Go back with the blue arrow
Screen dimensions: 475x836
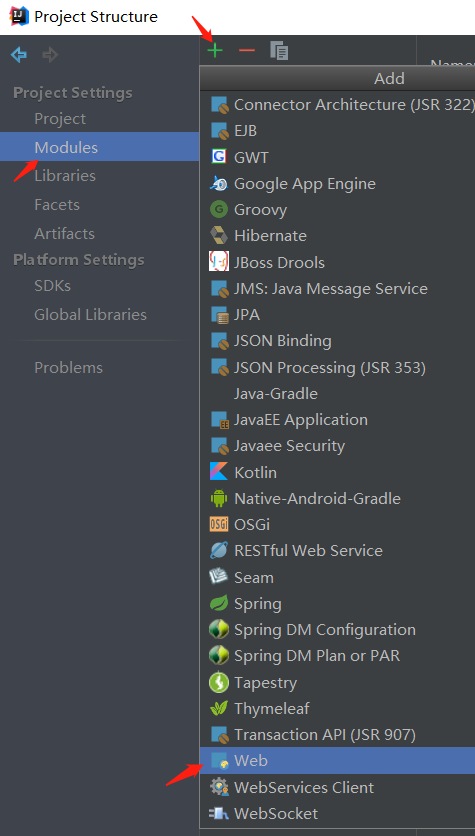pyautogui.click(x=19, y=54)
